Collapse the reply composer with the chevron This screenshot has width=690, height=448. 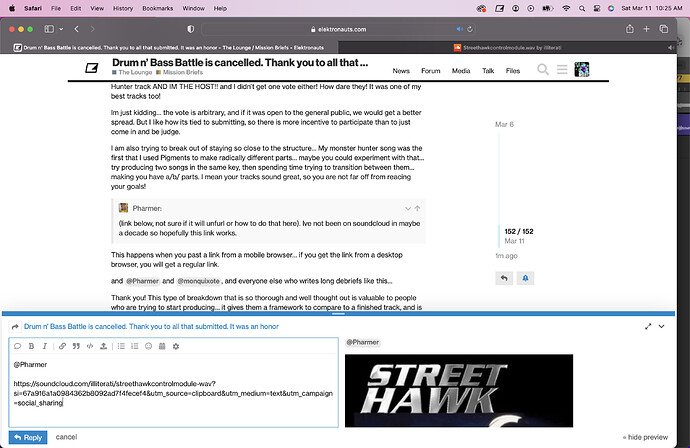coord(661,327)
